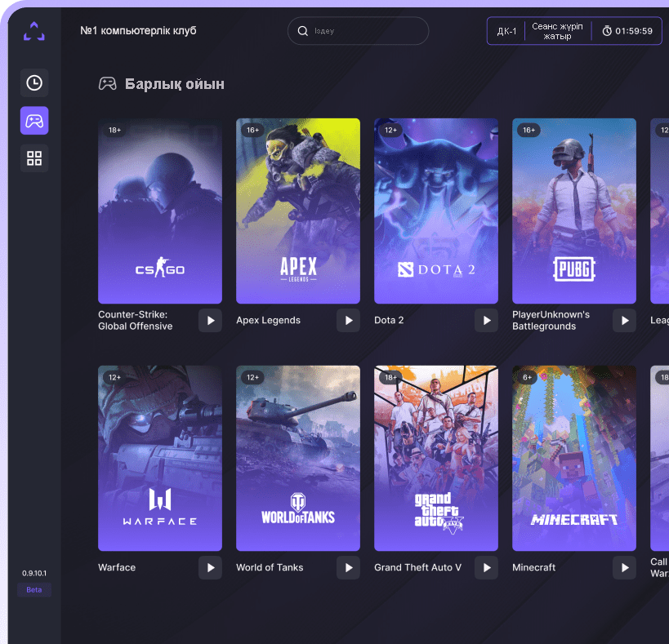This screenshot has width=669, height=644.
Task: Open the CS:GO cover thumbnail
Action: point(160,211)
